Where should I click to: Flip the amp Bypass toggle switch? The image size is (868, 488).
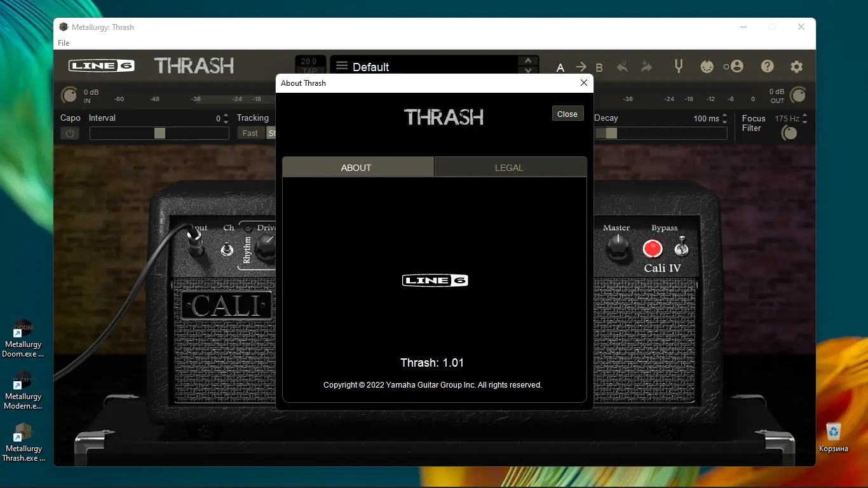pos(681,245)
